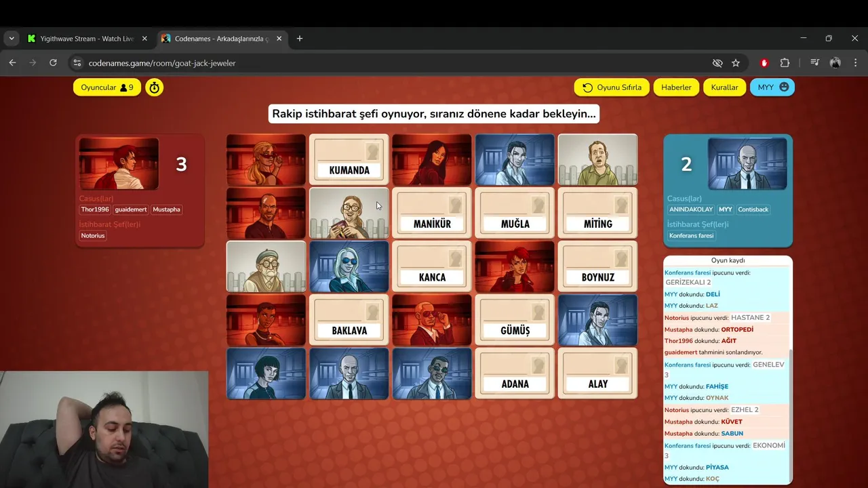Open a new browser tab

click(300, 39)
